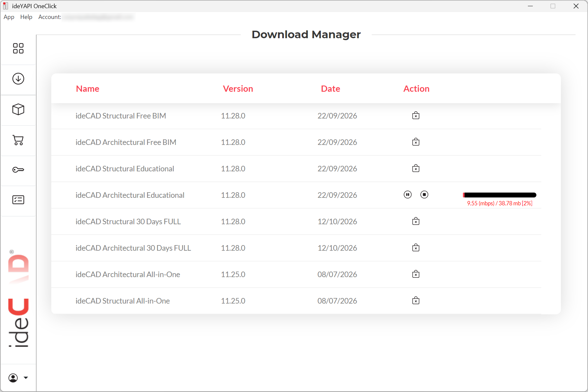This screenshot has width=588, height=392.
Task: Click action icon for ideCAD Structural Educational
Action: 416,168
